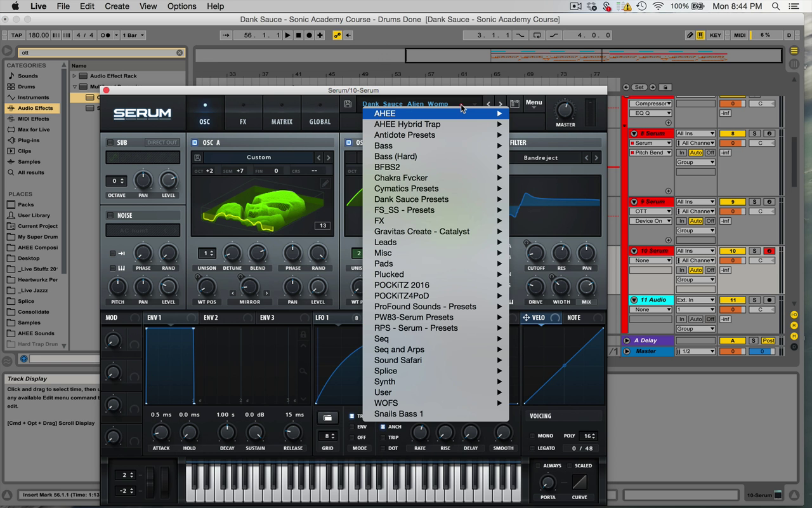This screenshot has width=812, height=508.
Task: Toggle the Automation Arm button
Action: pyautogui.click(x=337, y=36)
